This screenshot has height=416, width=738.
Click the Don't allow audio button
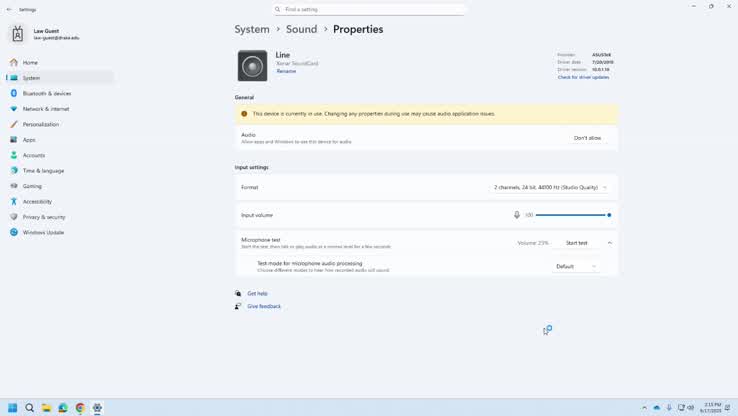tap(587, 138)
